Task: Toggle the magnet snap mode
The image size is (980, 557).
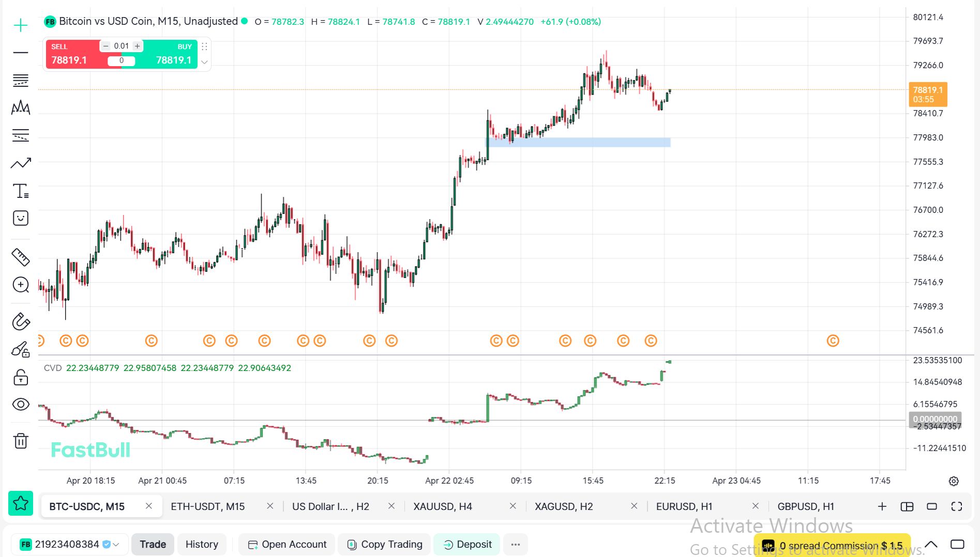Action: coord(21,321)
